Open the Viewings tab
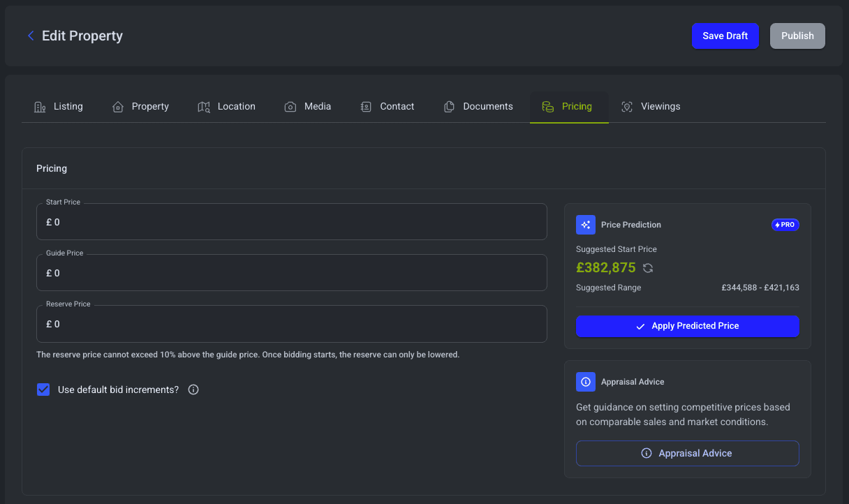Screen dimensions: 849x504 (x=651, y=107)
